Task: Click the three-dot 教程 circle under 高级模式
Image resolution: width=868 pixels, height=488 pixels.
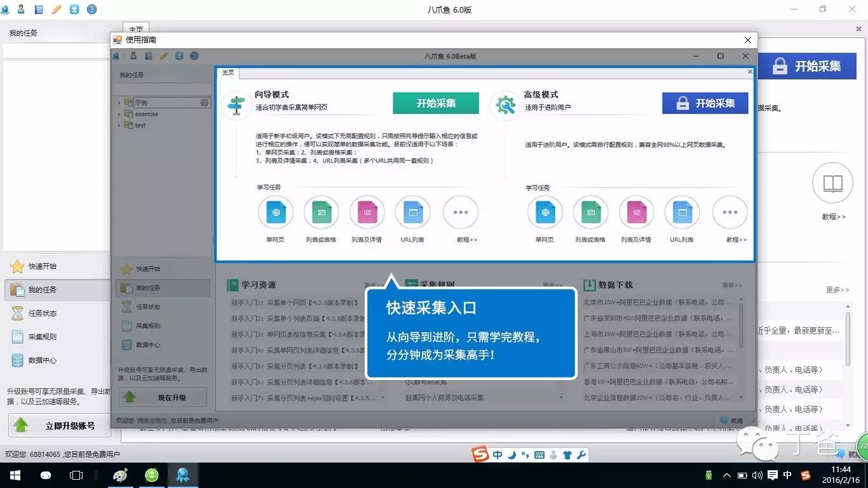Action: click(x=730, y=213)
